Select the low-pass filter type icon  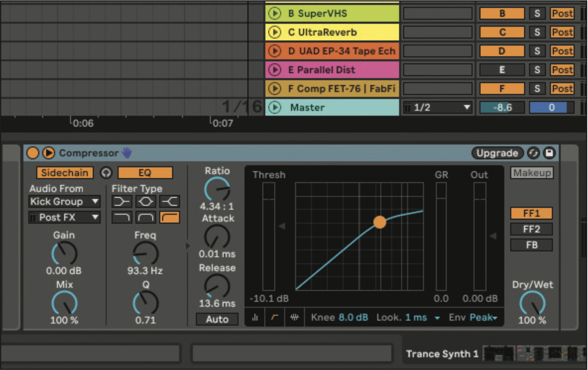click(x=122, y=217)
